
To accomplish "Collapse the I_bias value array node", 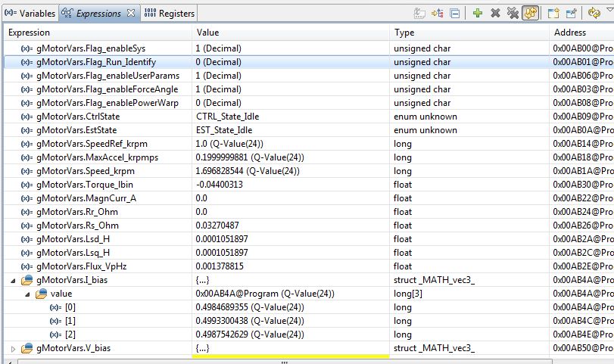I will coord(26,294).
